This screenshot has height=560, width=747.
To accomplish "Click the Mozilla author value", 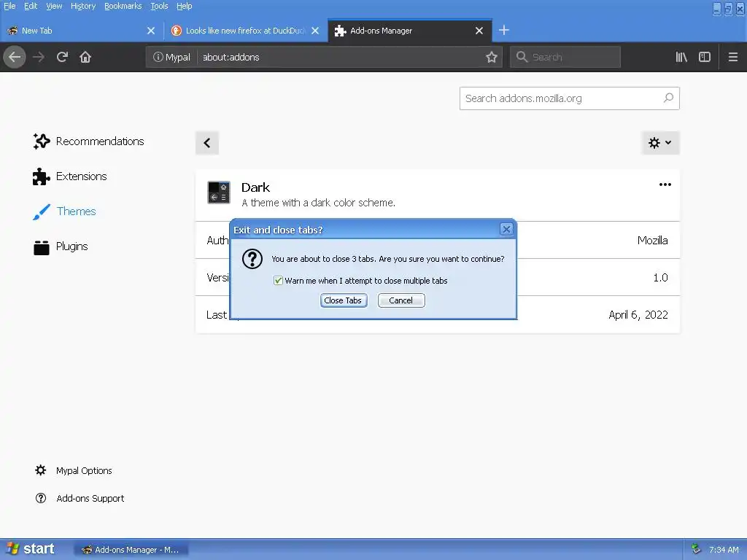I will 652,241.
